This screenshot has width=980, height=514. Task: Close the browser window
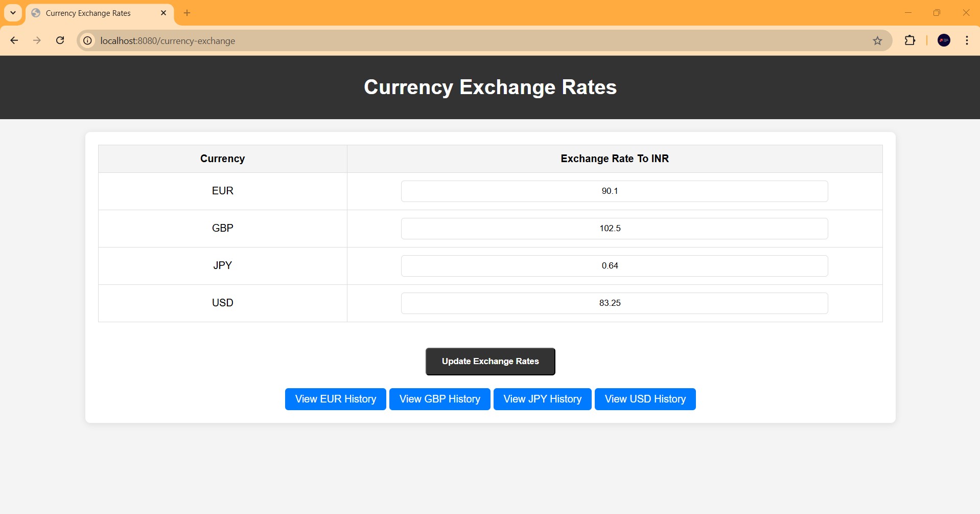966,13
